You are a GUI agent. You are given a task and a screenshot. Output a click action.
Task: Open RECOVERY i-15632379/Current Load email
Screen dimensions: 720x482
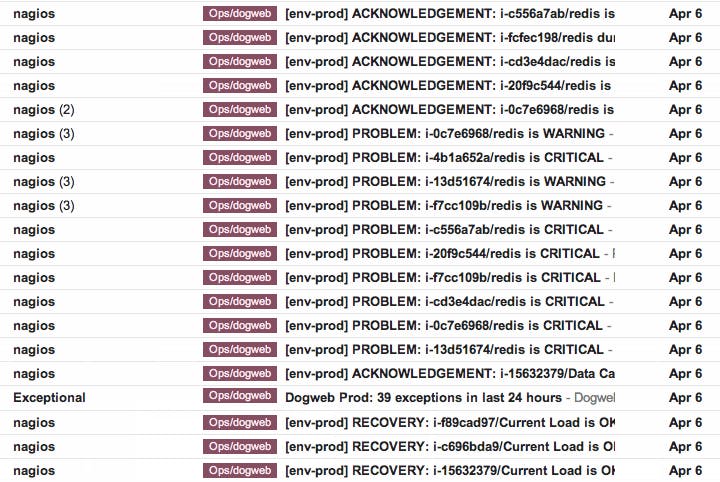pyautogui.click(x=360, y=471)
